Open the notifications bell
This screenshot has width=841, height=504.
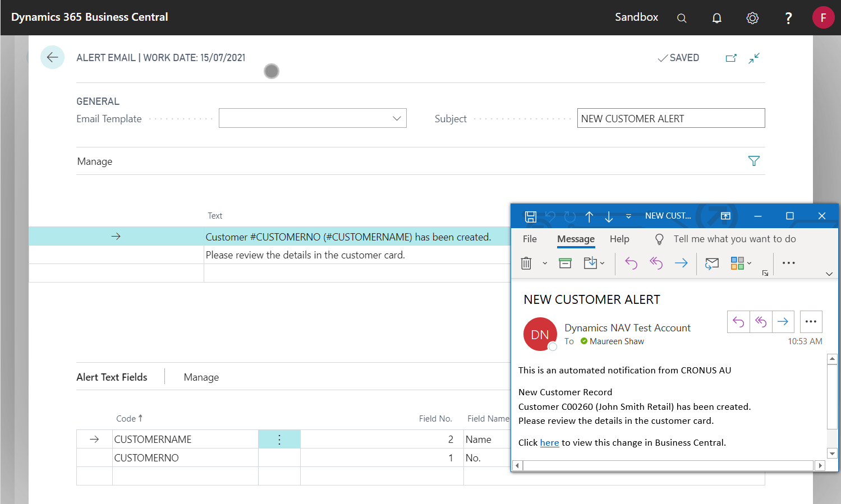point(717,18)
